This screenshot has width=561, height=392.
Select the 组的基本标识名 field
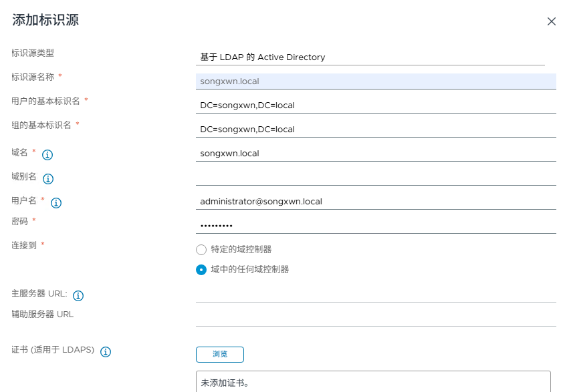click(x=368, y=129)
